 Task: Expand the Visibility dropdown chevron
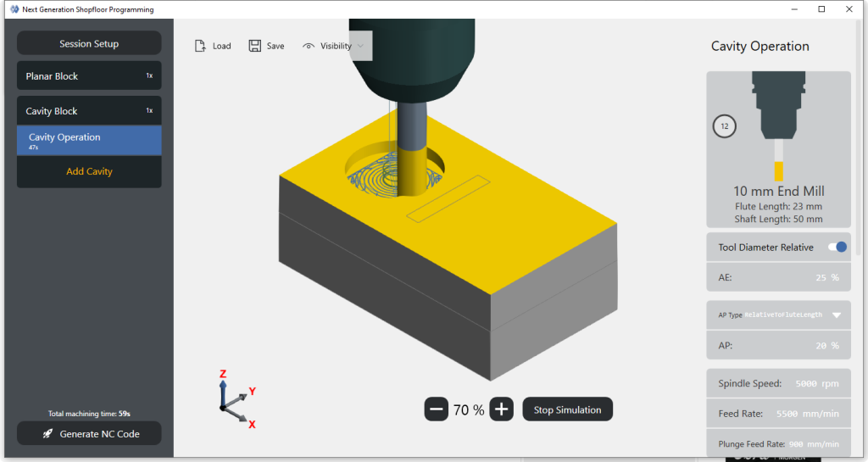(360, 46)
